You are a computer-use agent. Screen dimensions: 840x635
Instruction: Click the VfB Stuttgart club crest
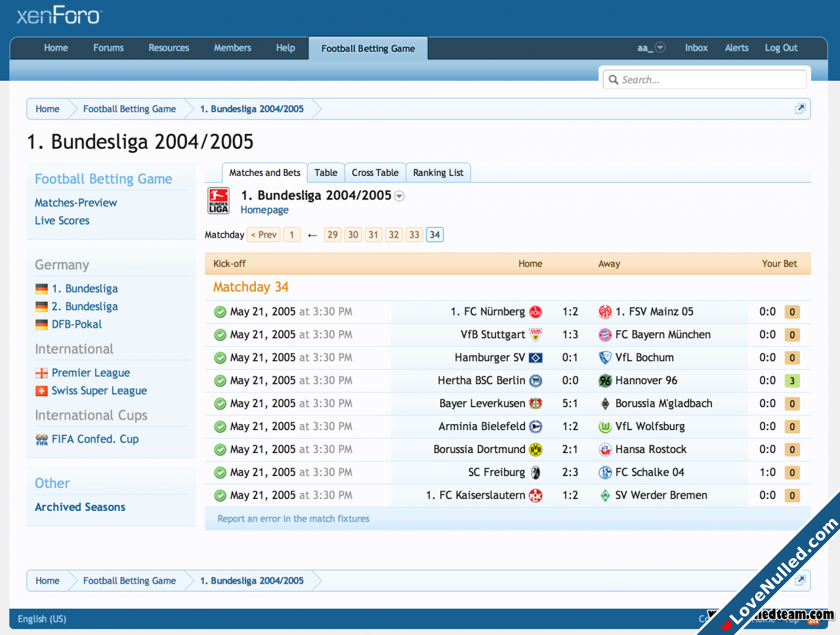click(x=535, y=335)
